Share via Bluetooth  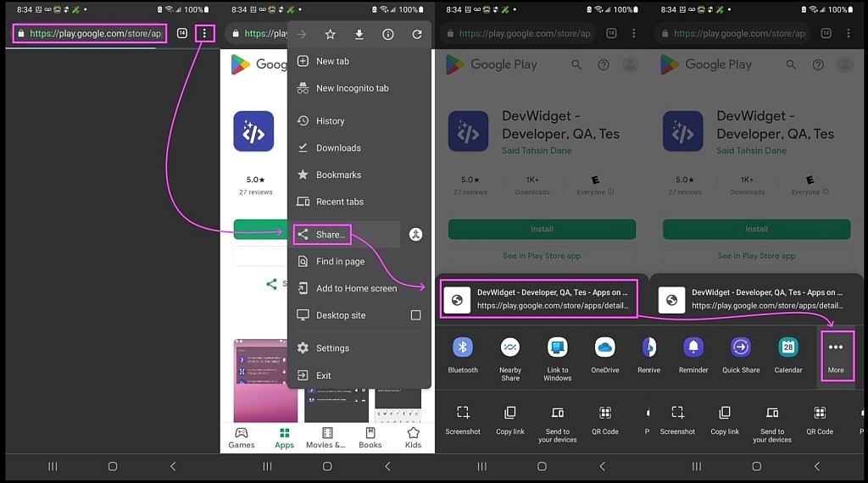463,356
